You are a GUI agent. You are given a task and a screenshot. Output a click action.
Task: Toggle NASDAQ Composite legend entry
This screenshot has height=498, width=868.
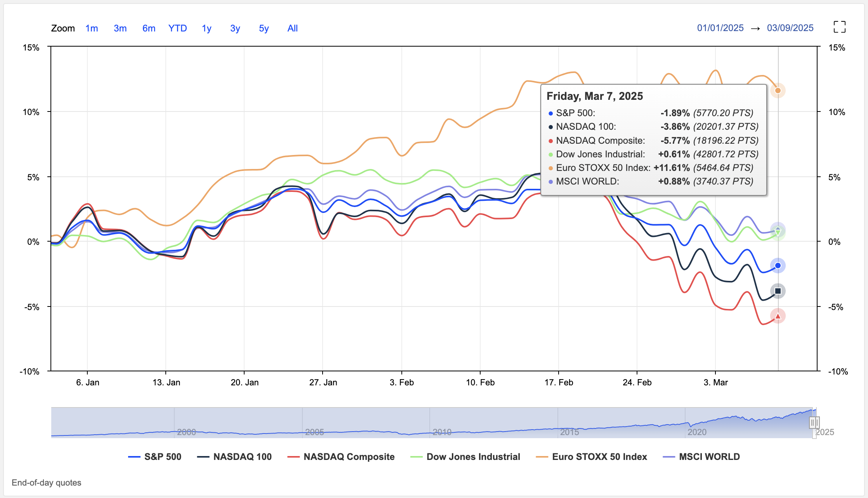pos(349,457)
